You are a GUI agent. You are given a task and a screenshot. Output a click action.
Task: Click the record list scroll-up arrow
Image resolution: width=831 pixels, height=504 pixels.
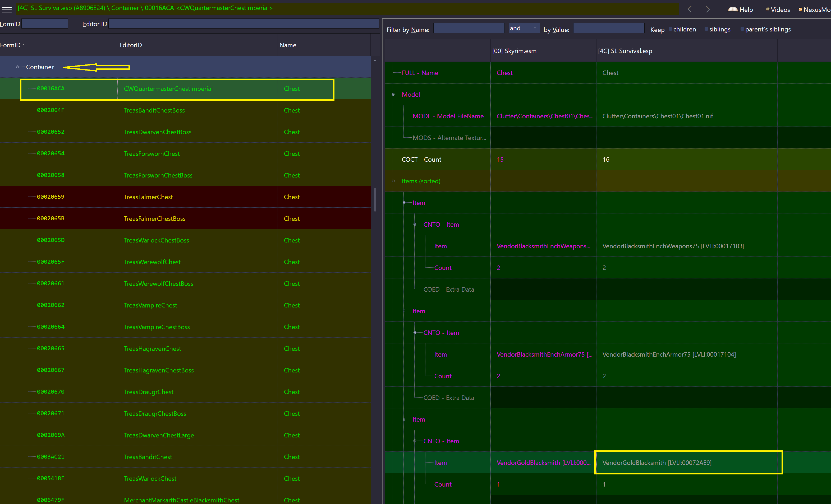375,60
